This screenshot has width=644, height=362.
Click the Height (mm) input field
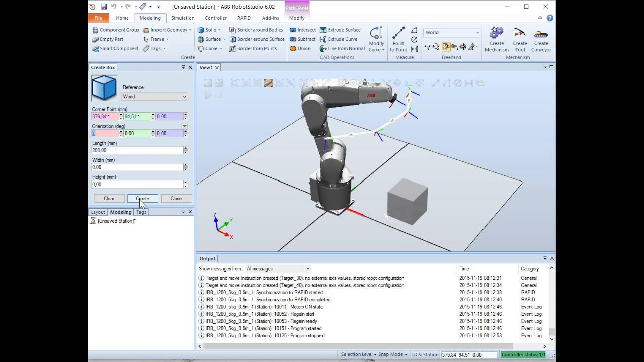click(x=136, y=185)
